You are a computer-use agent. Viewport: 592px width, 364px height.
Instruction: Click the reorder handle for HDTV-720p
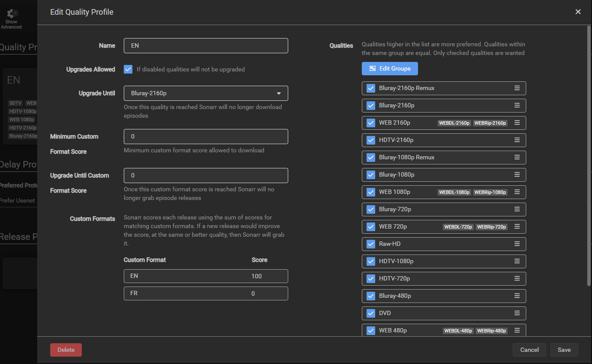(517, 278)
